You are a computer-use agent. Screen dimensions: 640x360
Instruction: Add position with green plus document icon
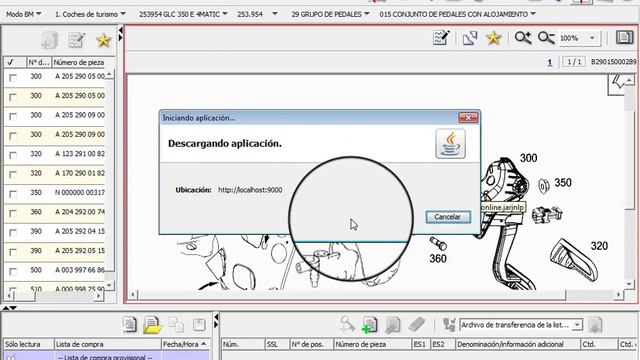(369, 325)
